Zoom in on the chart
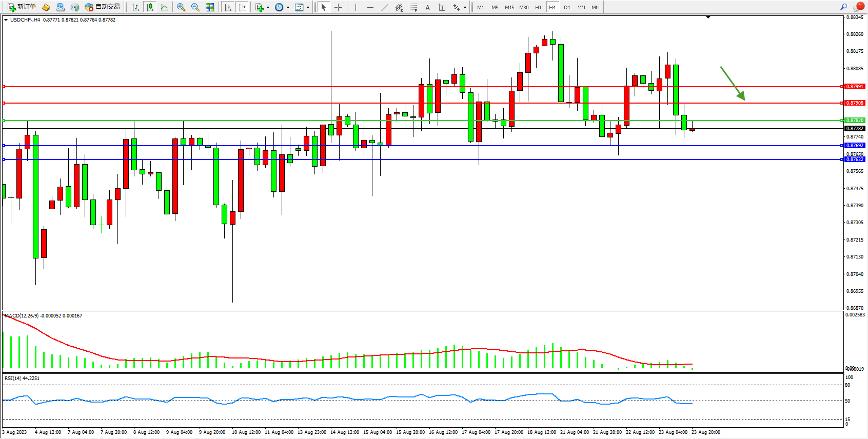Screen dimensions: 868x439 (x=181, y=7)
